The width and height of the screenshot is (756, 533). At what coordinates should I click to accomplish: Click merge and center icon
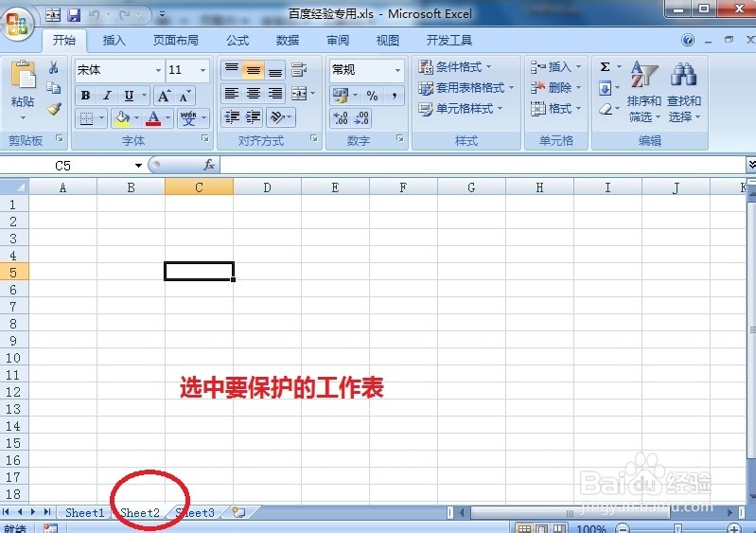tap(299, 94)
